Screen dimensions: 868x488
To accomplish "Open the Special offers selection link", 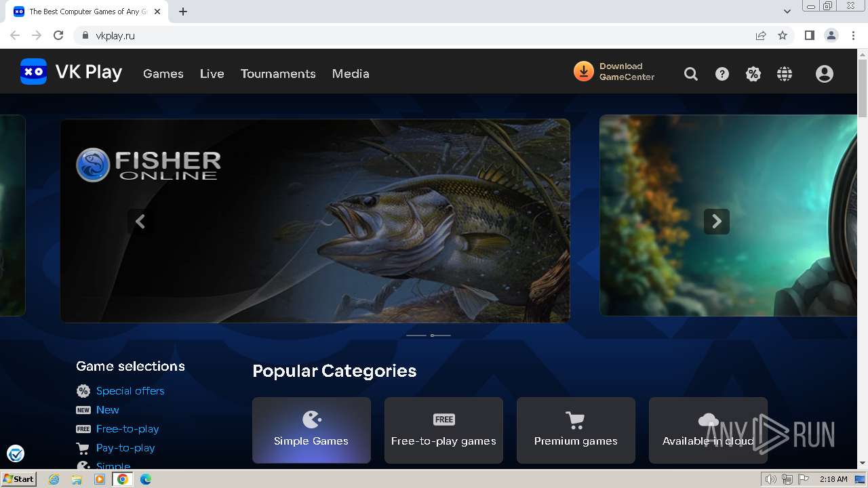I will tap(130, 391).
